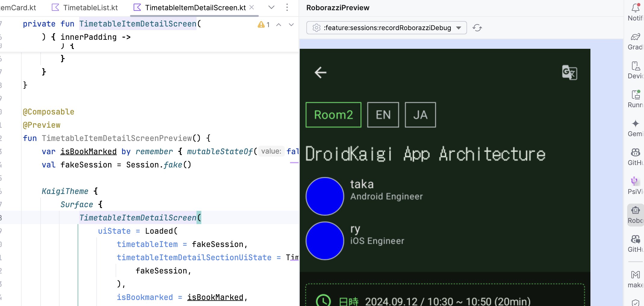Click the Android Engineer subtitle
This screenshot has width=644, height=306.
point(386,196)
